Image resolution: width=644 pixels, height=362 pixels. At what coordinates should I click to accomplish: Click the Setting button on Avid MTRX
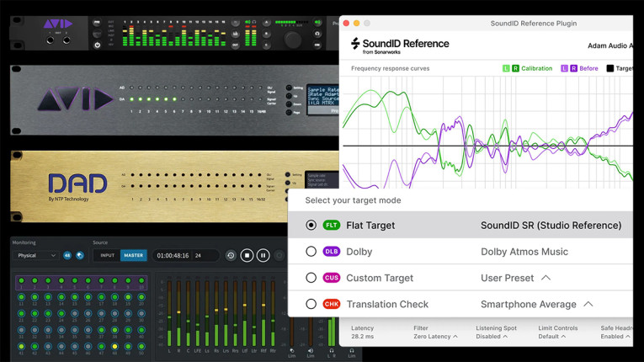[289, 88]
